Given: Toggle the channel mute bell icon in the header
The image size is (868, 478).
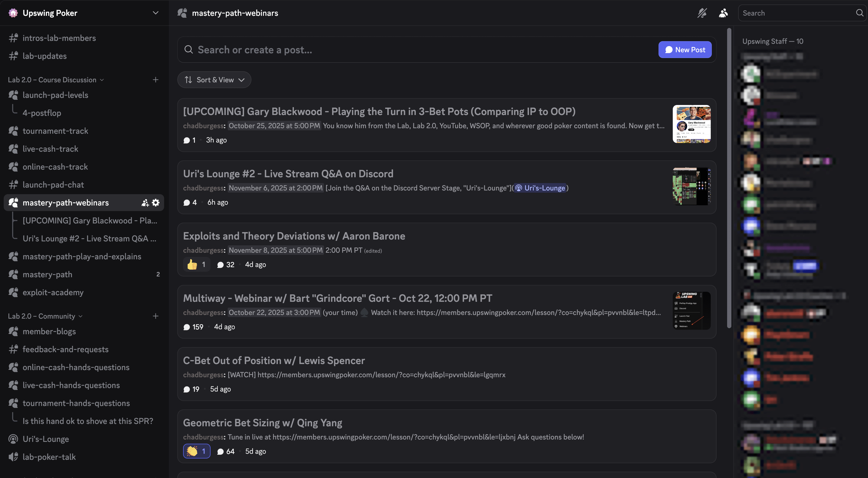Looking at the screenshot, I should click(702, 13).
